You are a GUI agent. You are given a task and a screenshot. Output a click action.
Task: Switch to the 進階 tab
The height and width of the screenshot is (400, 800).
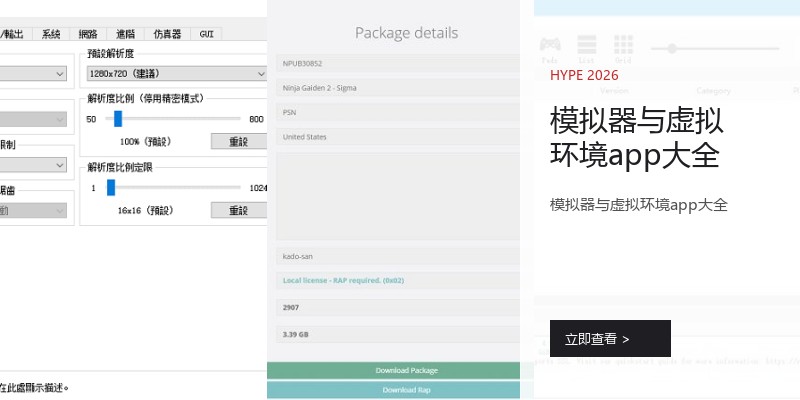[x=126, y=34]
